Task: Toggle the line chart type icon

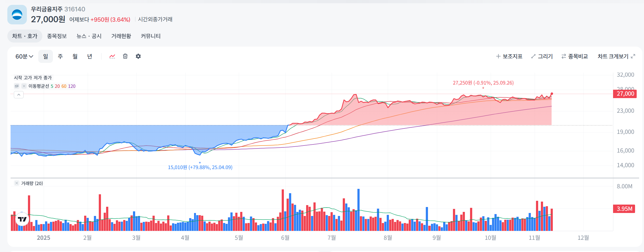Action: click(x=112, y=56)
